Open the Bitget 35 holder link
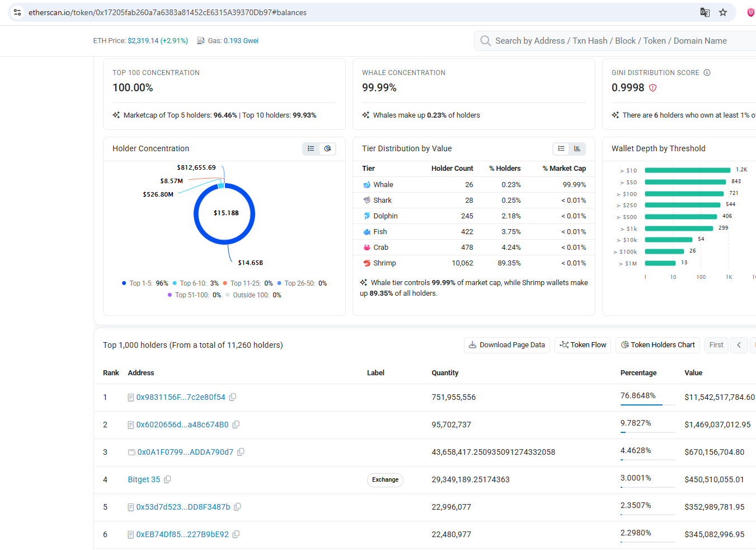Image resolution: width=756 pixels, height=550 pixels. click(144, 479)
